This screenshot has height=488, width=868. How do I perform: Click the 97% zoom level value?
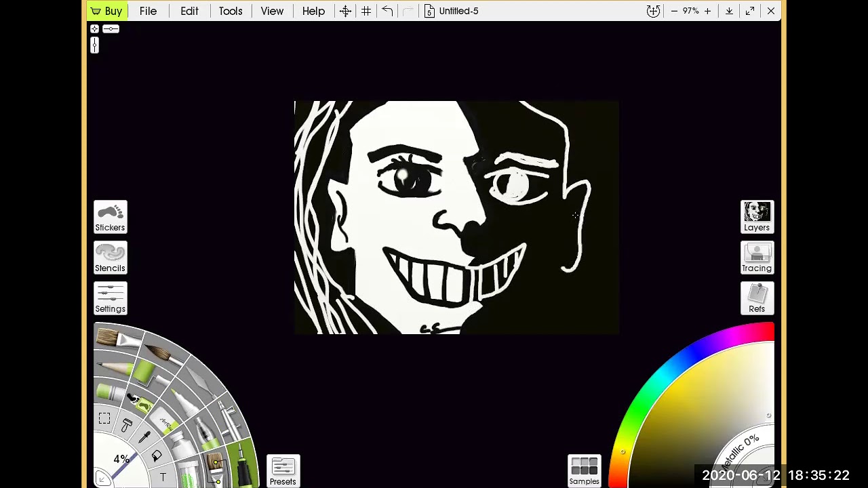[690, 11]
